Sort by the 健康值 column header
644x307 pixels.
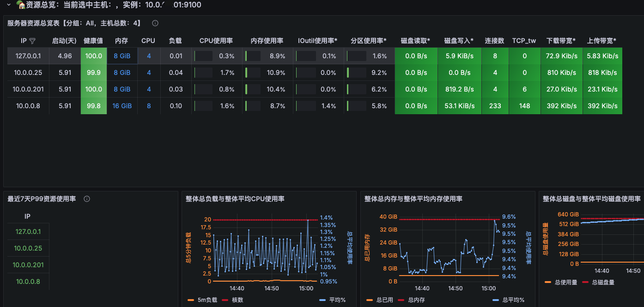93,41
